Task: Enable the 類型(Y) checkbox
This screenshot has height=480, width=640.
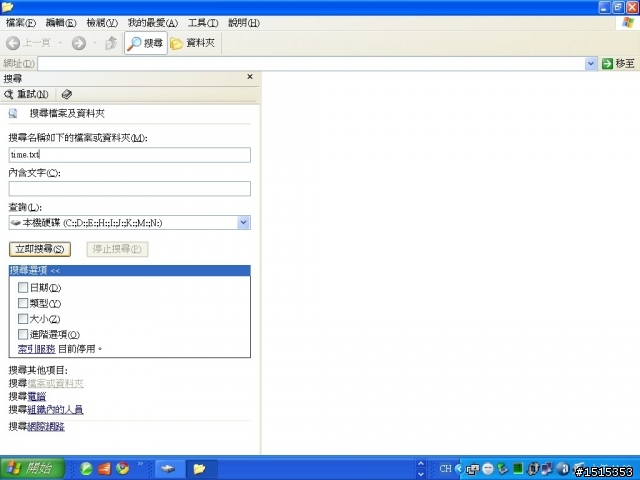Action: click(23, 303)
